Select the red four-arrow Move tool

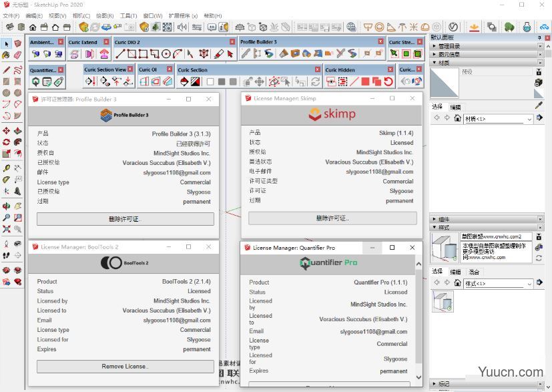click(6, 131)
